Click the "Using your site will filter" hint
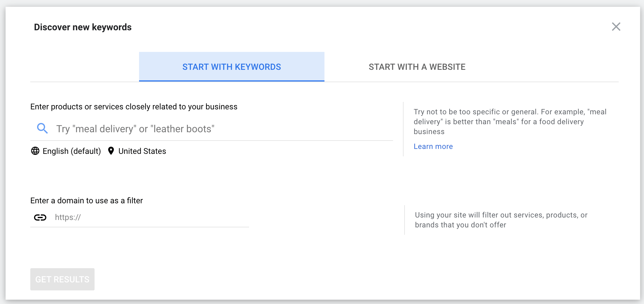644x304 pixels. pyautogui.click(x=501, y=220)
